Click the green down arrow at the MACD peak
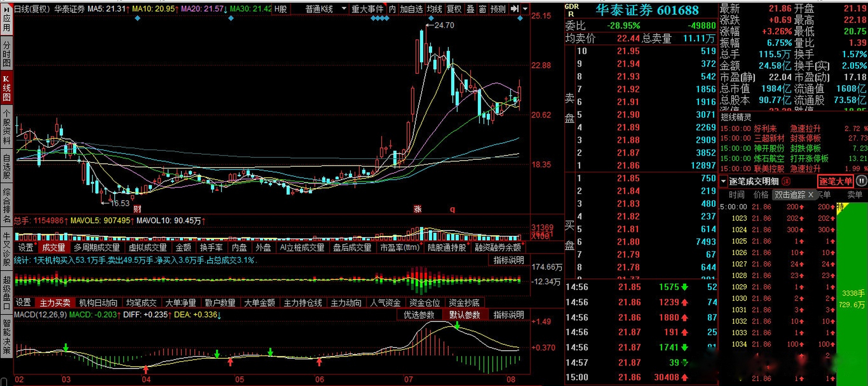868x386 pixels. tap(457, 326)
